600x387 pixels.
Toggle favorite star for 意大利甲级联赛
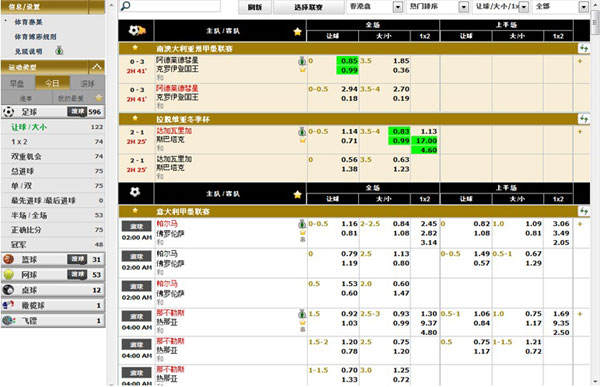coord(135,211)
